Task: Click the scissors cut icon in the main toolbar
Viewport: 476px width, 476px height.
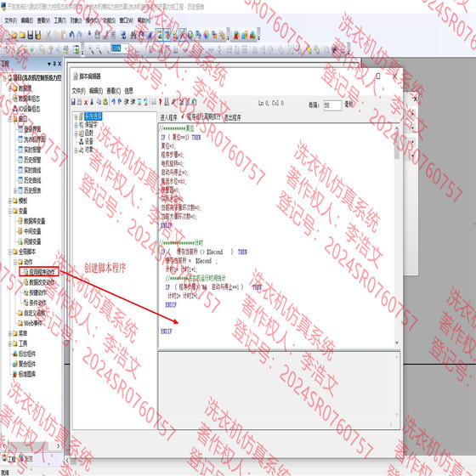Action: coord(48,35)
